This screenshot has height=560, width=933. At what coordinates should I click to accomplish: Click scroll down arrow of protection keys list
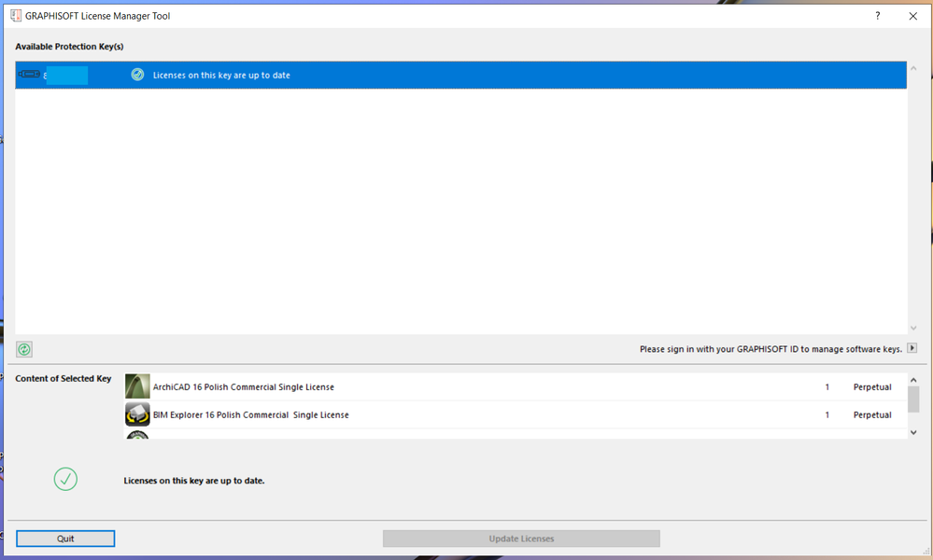point(913,328)
